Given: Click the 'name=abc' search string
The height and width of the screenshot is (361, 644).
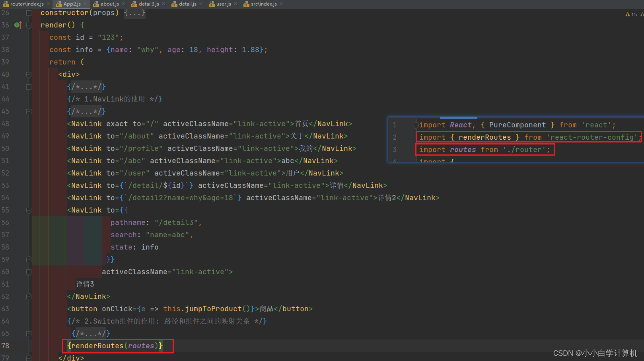Looking at the screenshot, I should click(167, 235).
